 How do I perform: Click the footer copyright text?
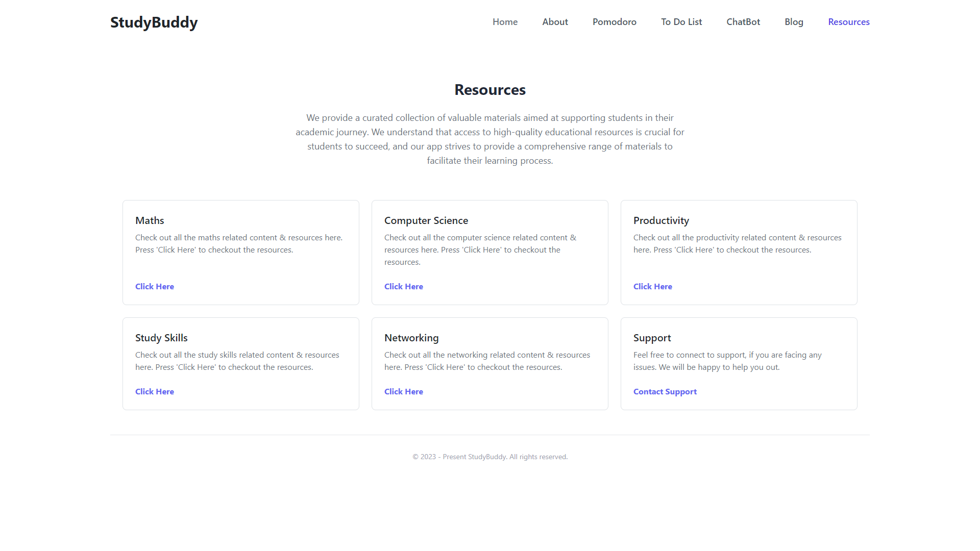489,457
